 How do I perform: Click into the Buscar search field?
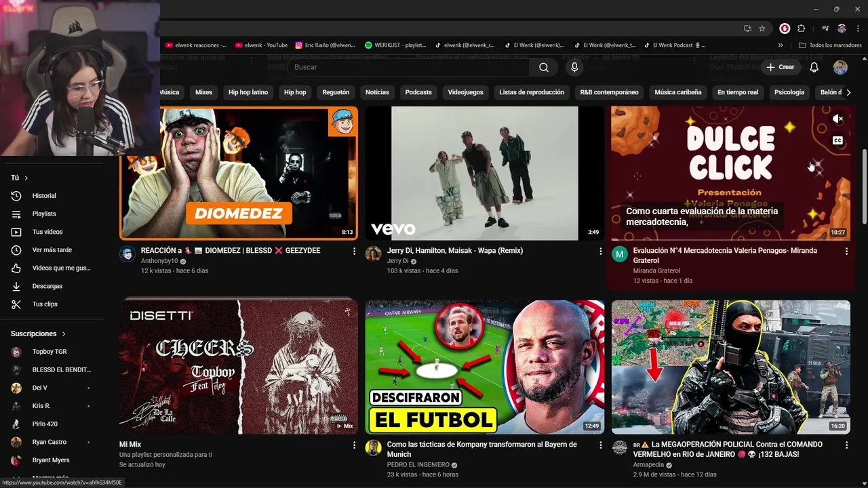(x=408, y=67)
